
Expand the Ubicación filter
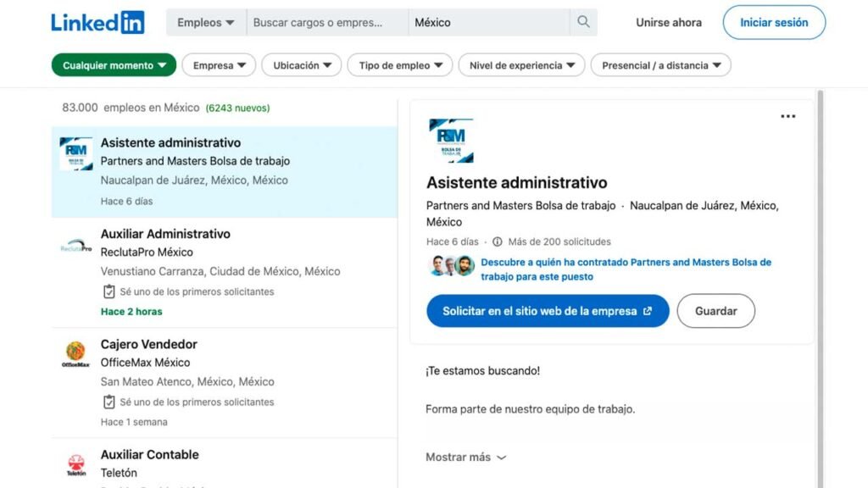point(302,65)
